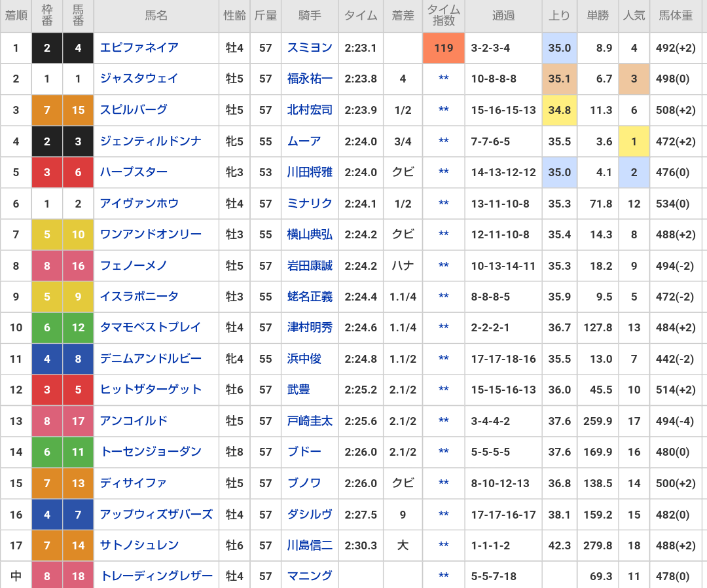This screenshot has height=588, width=707.
Task: Click horse link トレーディングレザー
Action: [156, 576]
